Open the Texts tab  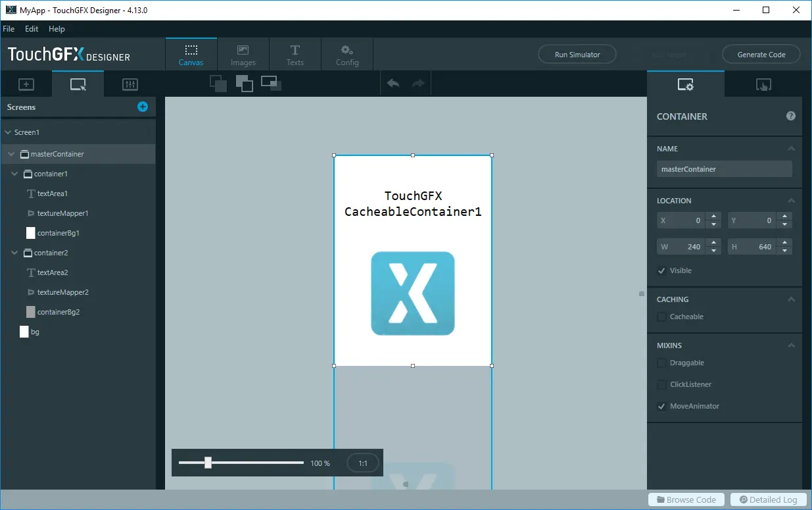click(x=295, y=55)
